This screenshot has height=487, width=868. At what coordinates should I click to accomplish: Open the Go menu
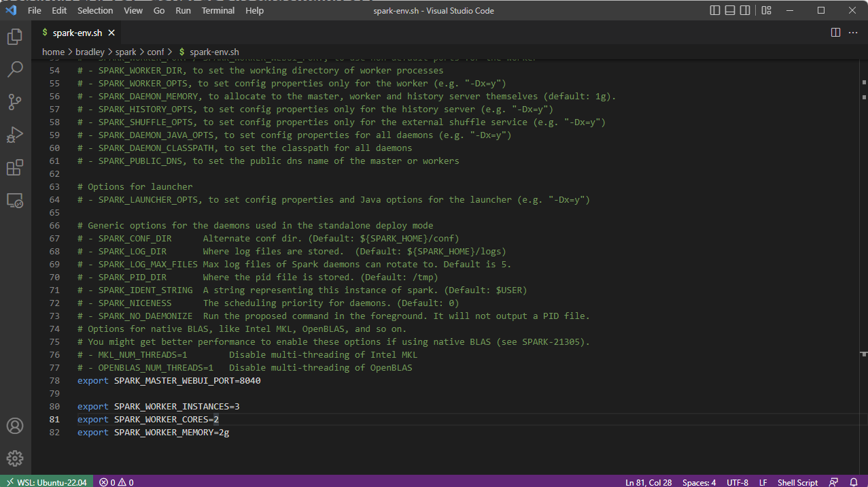click(159, 10)
